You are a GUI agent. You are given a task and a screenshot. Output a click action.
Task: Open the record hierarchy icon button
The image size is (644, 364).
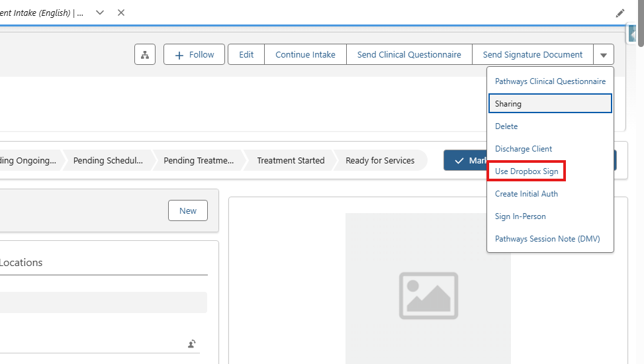[x=145, y=55]
